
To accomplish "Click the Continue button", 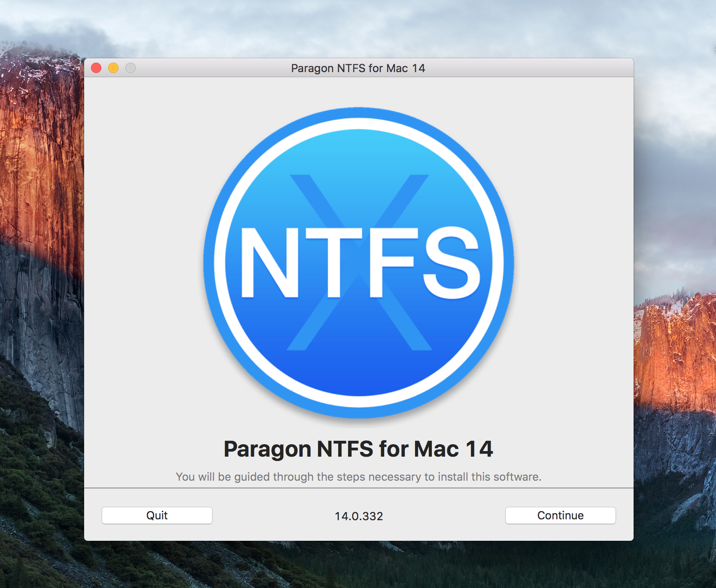I will click(560, 515).
